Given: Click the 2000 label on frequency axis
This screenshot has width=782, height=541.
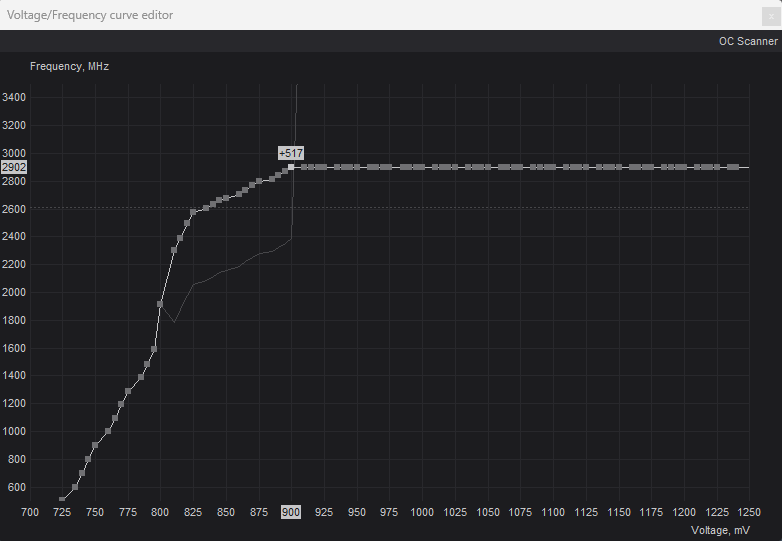Looking at the screenshot, I should tap(14, 292).
